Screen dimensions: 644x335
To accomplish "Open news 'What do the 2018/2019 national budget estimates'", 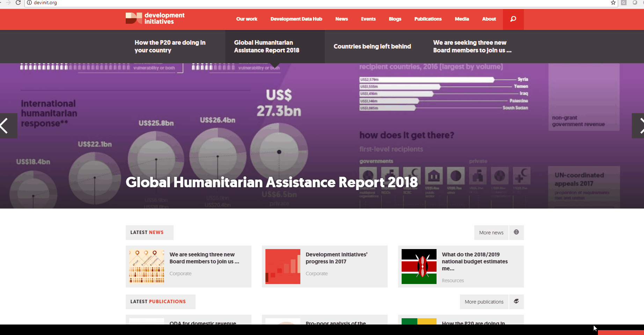I will (475, 261).
